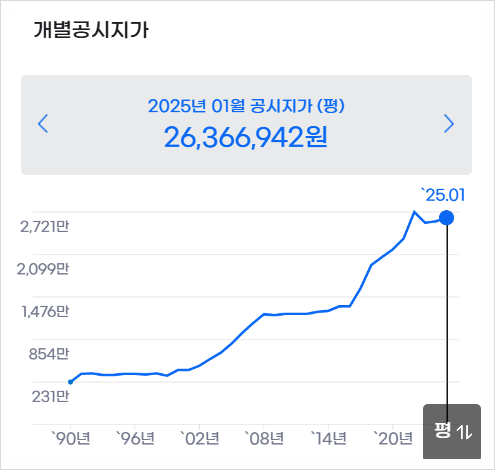Viewport: 495px width, 470px height.
Task: Click the up-down swap arrows icon
Action: 464,431
